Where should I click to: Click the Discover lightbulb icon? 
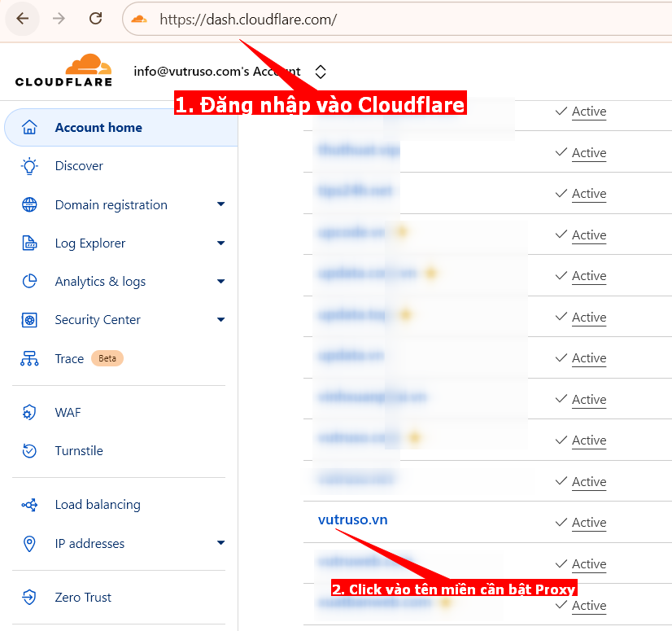point(29,166)
